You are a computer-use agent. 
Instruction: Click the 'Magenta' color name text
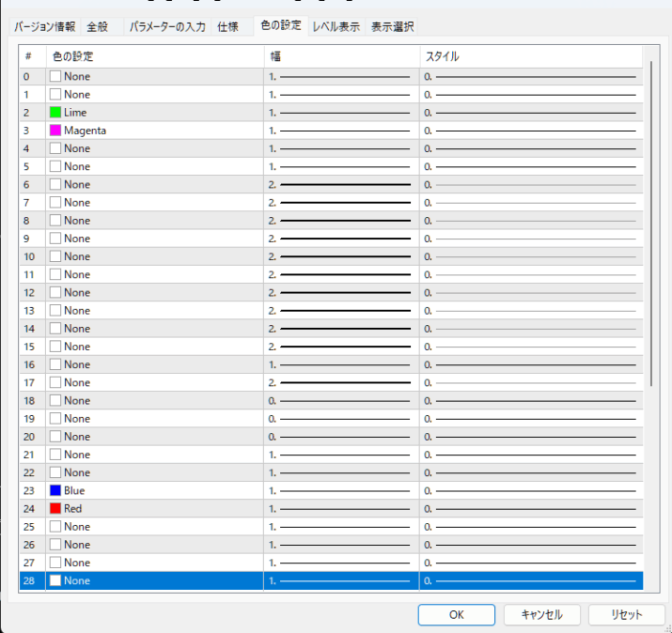click(x=85, y=131)
